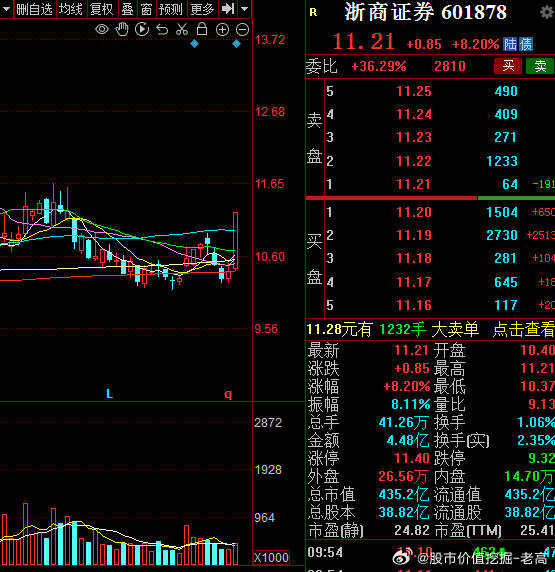
Task: Start the replay play icon
Action: pyautogui.click(x=142, y=29)
